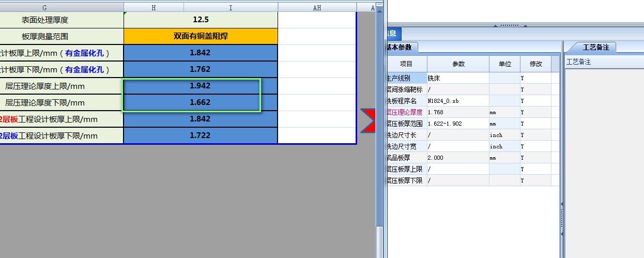Image resolution: width=644 pixels, height=258 pixels.
Task: Select cell value 12.5 for 表面处理厚度
Action: (201, 20)
